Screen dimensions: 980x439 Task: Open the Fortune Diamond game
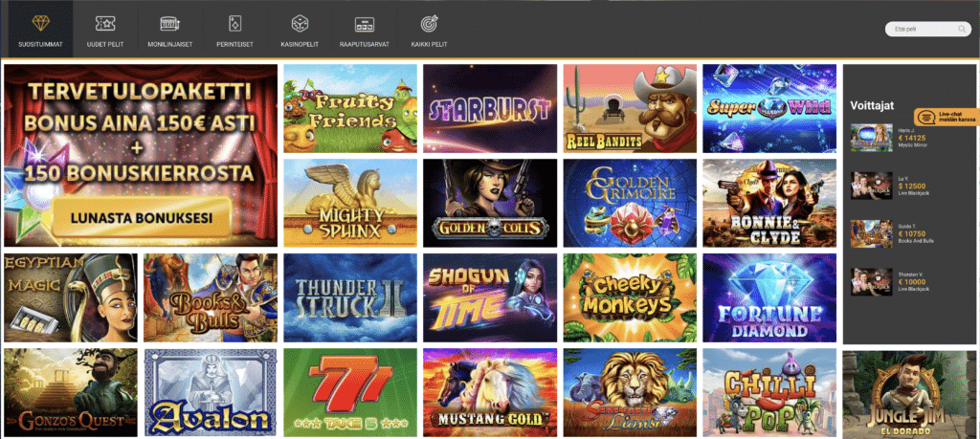pos(769,297)
